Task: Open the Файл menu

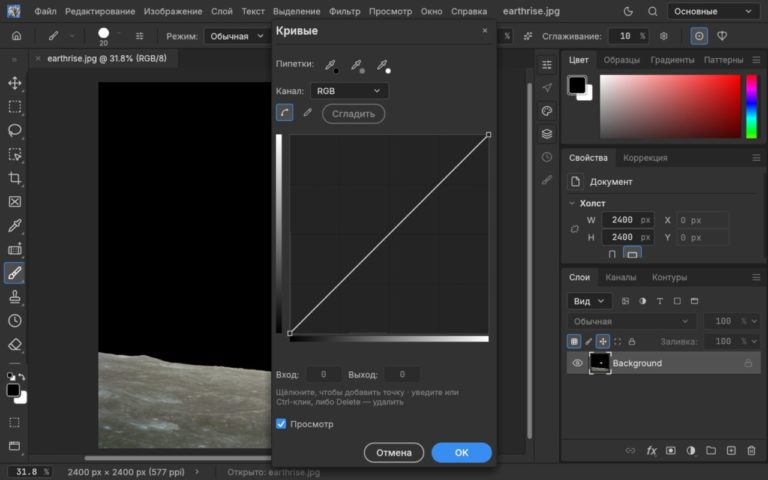Action: click(45, 11)
